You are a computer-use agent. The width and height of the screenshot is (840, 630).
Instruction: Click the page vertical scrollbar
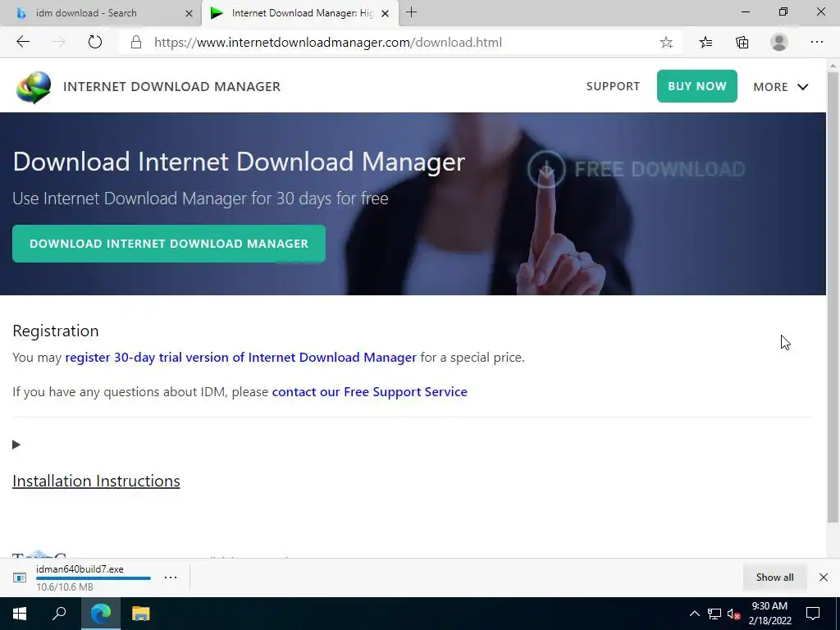(833, 297)
